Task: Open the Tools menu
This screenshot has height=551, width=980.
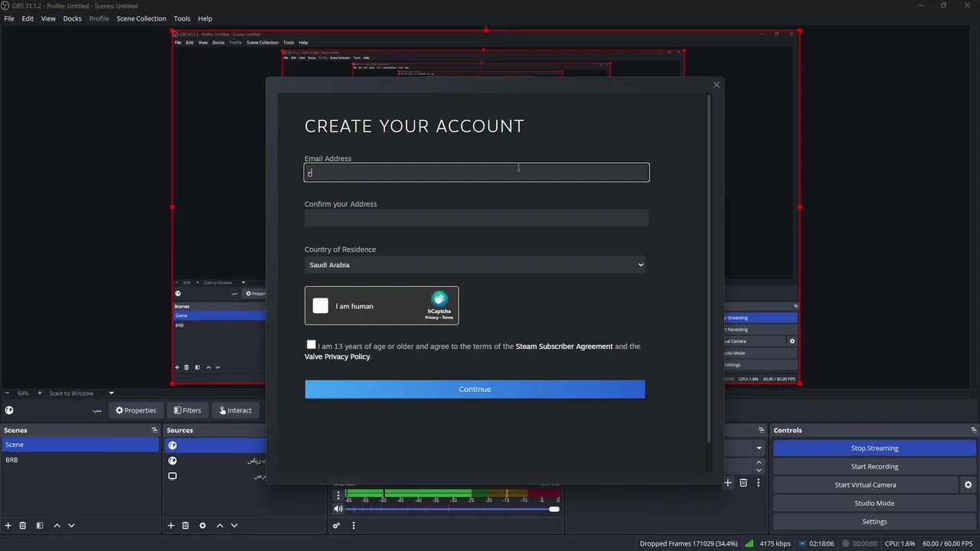Action: pos(182,18)
